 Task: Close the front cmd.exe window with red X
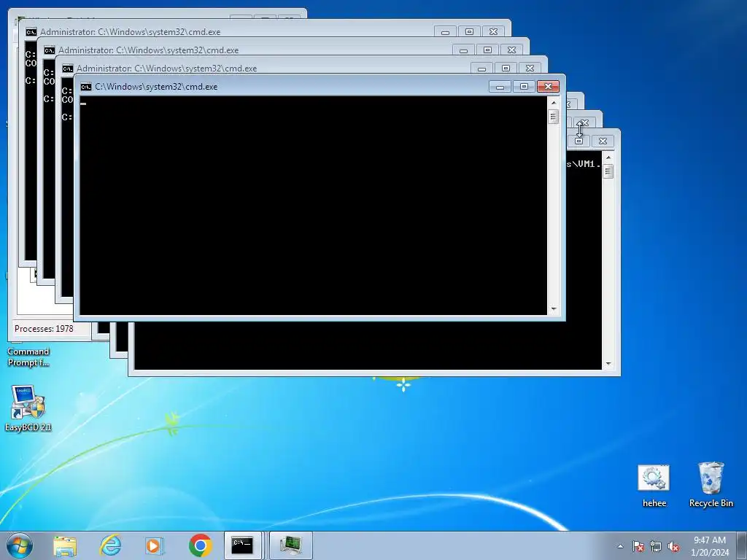(548, 86)
